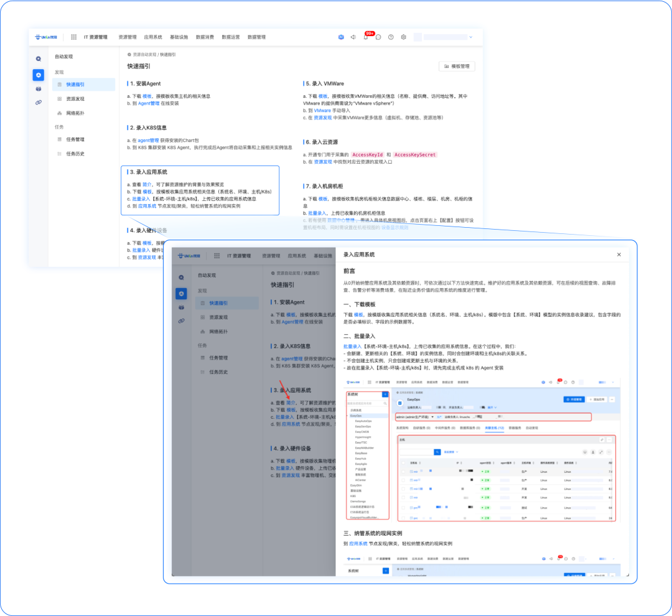Open the blue AI assistant icon in header

pyautogui.click(x=341, y=37)
